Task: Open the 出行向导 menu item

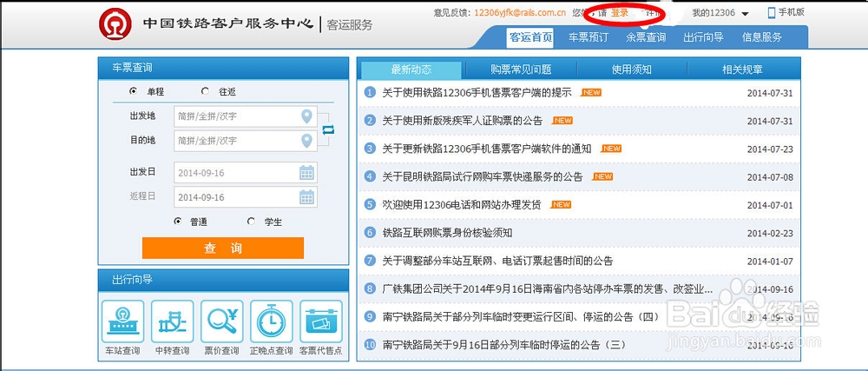Action: [x=703, y=37]
